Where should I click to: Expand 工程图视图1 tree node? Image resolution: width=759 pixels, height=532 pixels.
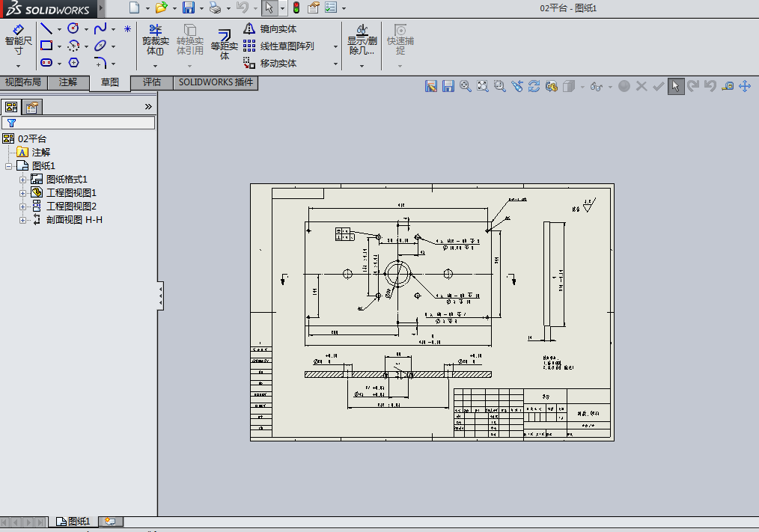(x=22, y=193)
